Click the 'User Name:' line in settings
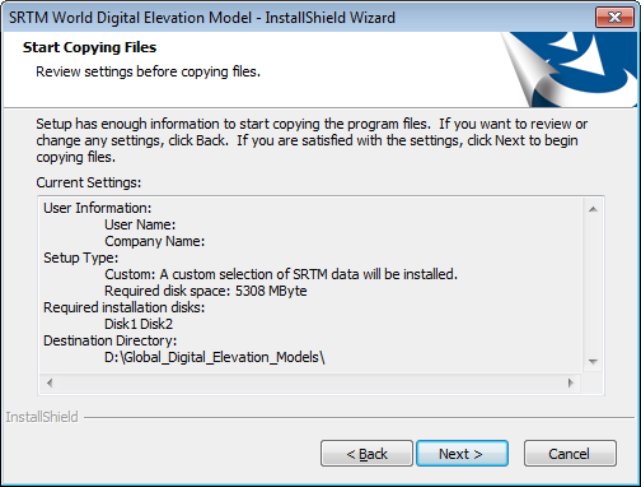The image size is (644, 488). point(141,225)
